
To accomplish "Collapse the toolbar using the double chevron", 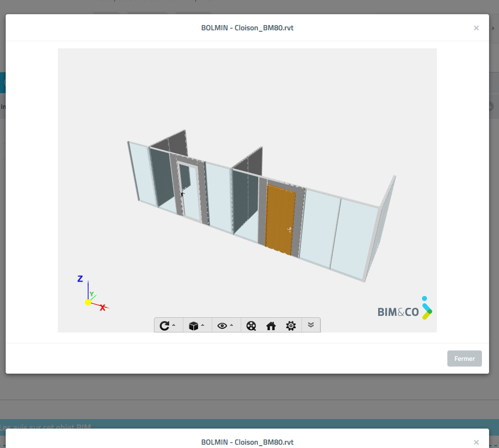I will (x=311, y=325).
